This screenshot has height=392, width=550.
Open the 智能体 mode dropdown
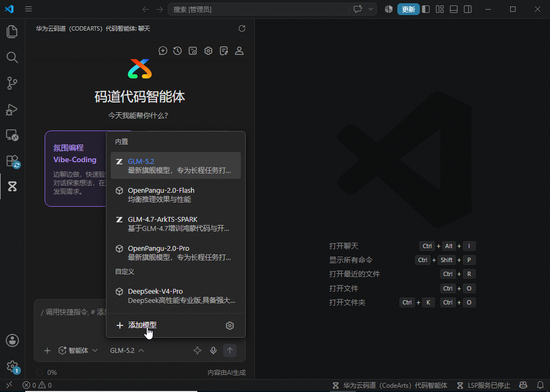point(78,350)
